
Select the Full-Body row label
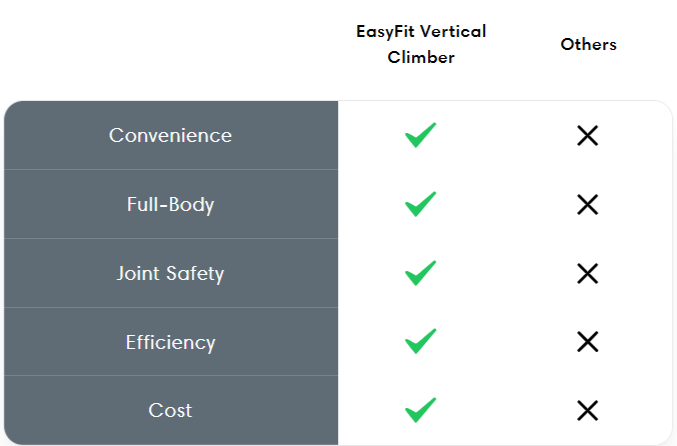tap(171, 204)
